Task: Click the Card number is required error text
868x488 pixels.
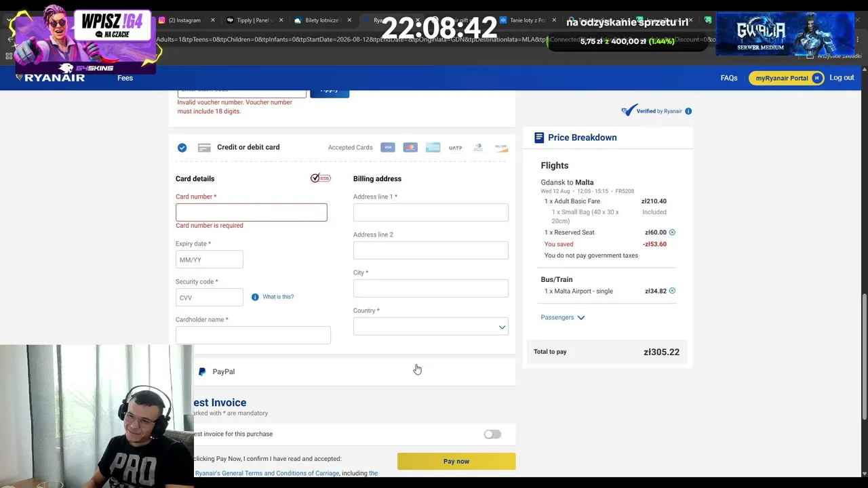Action: 209,226
